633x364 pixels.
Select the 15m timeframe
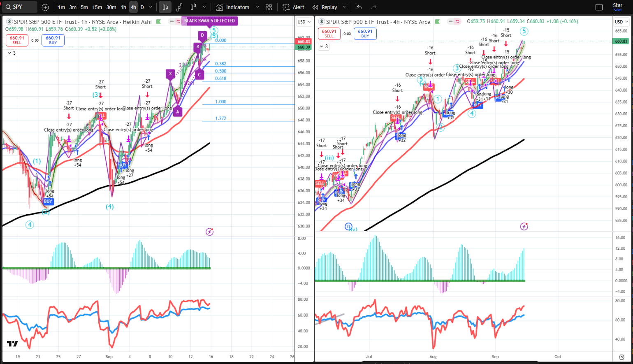coord(97,7)
